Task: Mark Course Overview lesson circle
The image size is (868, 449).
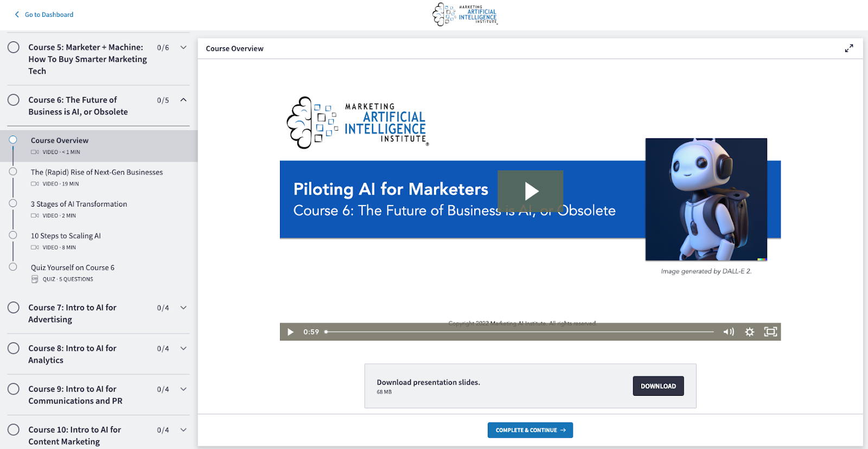Action: point(13,140)
